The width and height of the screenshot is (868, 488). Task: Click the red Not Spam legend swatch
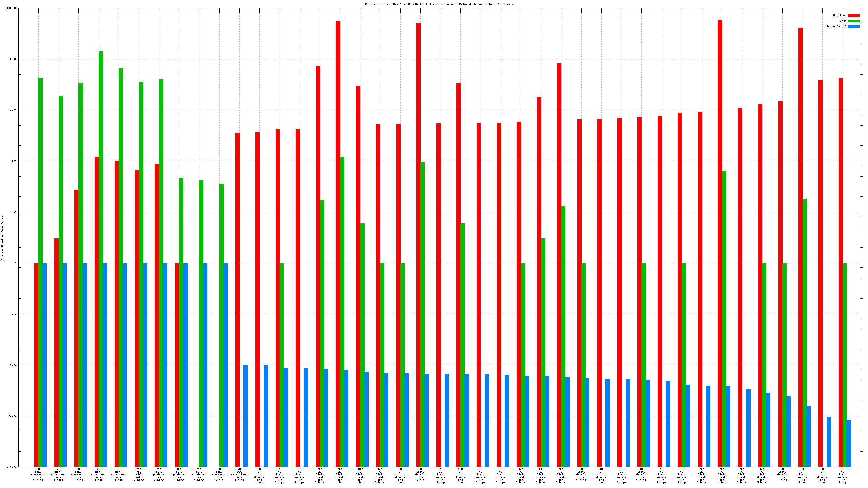pos(853,15)
